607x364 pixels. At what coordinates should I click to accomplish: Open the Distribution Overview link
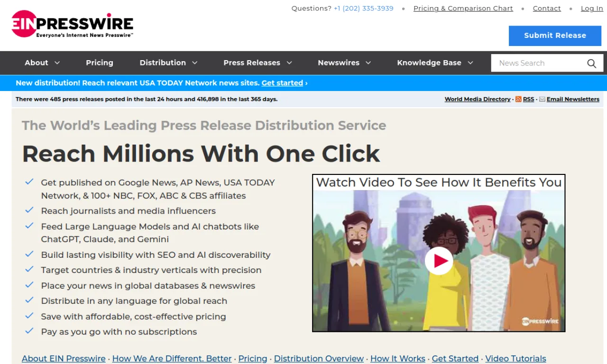pyautogui.click(x=319, y=359)
